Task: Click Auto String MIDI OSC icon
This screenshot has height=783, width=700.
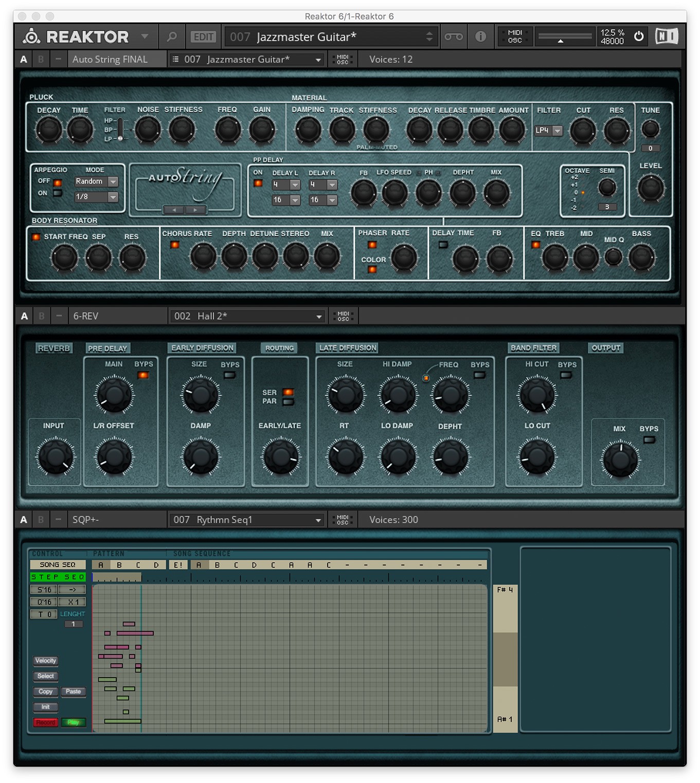Action: tap(343, 60)
